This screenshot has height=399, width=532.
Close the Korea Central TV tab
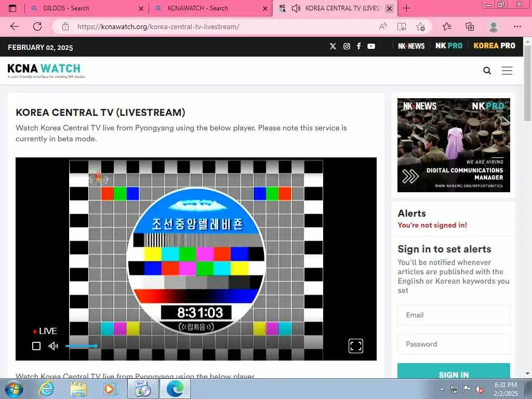pyautogui.click(x=390, y=8)
